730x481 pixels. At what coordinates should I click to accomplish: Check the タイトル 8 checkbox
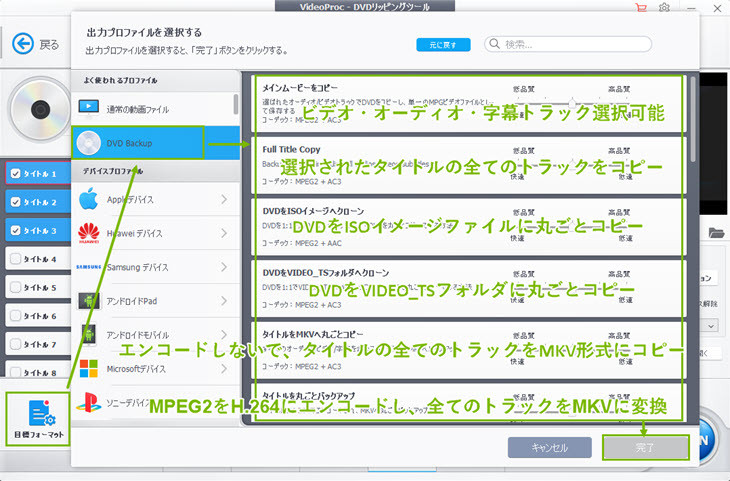coord(15,372)
